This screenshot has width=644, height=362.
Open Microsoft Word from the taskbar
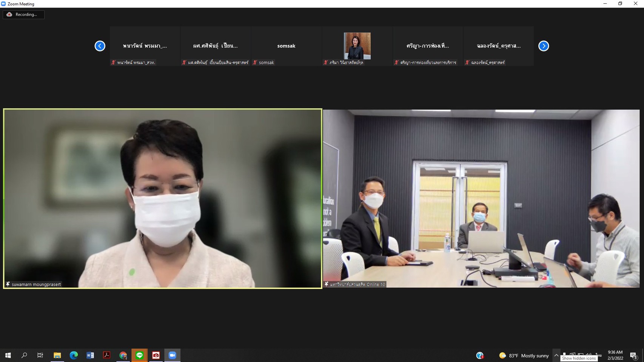(x=90, y=355)
